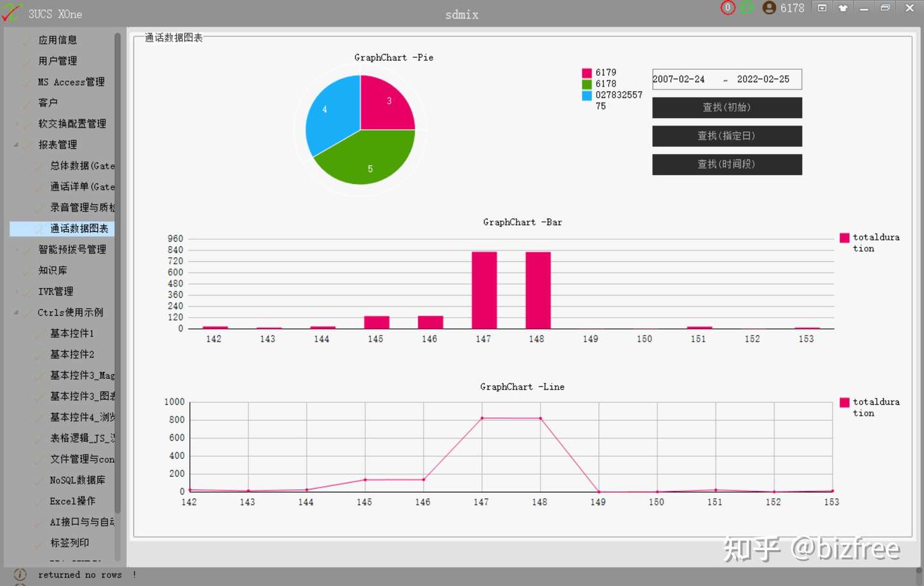This screenshot has height=586, width=924.
Task: Open the 通话详单 report
Action: click(82, 187)
